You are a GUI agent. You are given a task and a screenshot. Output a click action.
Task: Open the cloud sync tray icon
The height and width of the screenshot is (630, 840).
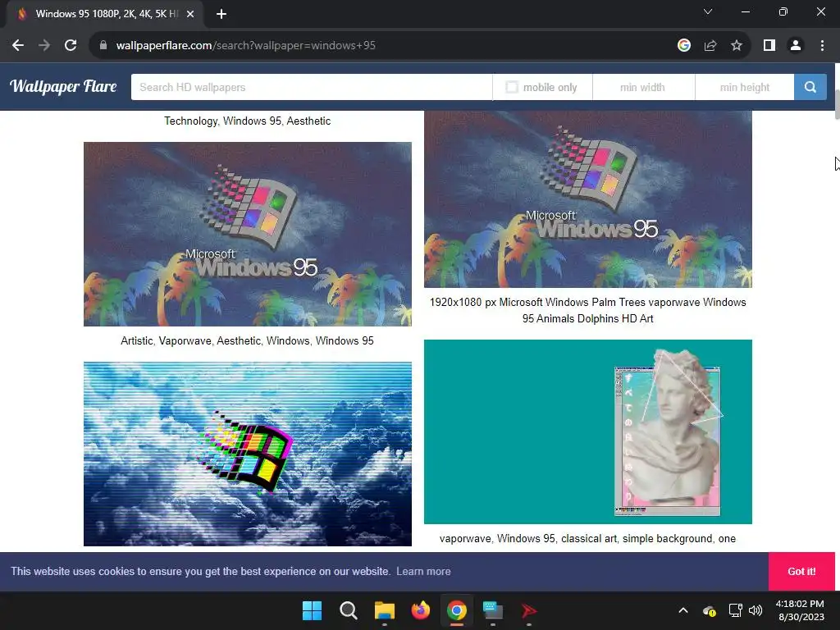(710, 610)
